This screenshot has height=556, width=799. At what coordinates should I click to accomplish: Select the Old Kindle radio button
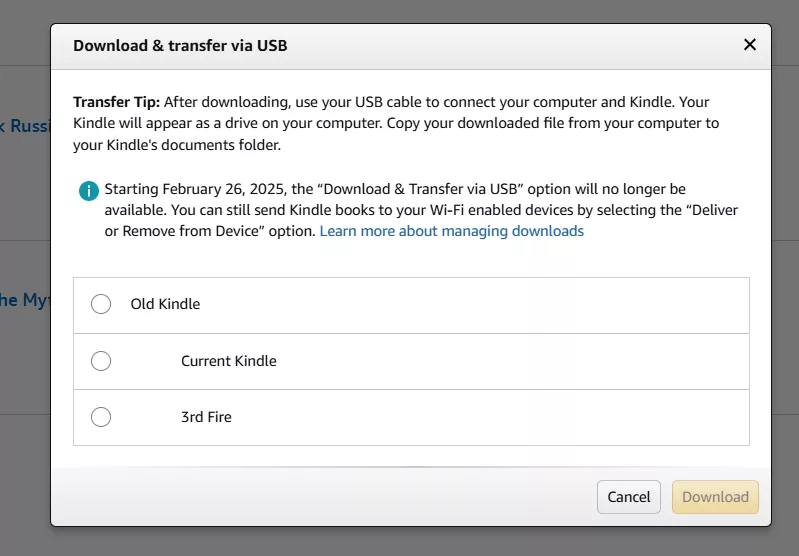pos(101,304)
